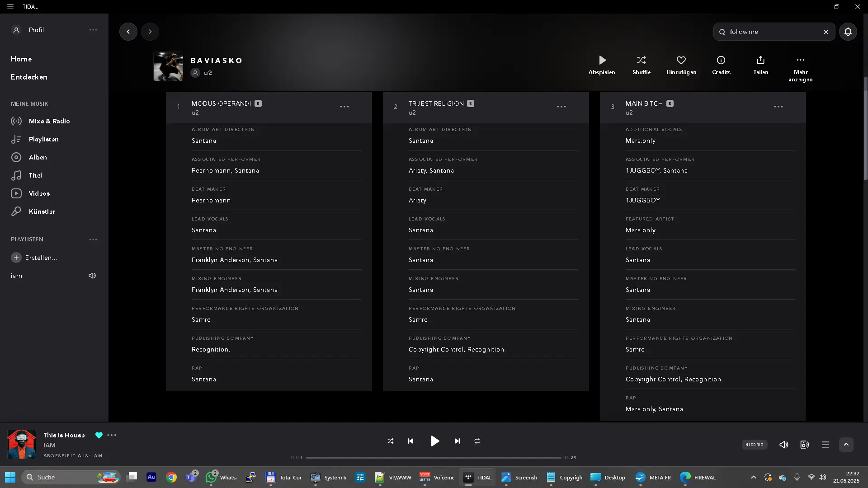Navigate back with the left arrow
868x488 pixels.
(128, 32)
